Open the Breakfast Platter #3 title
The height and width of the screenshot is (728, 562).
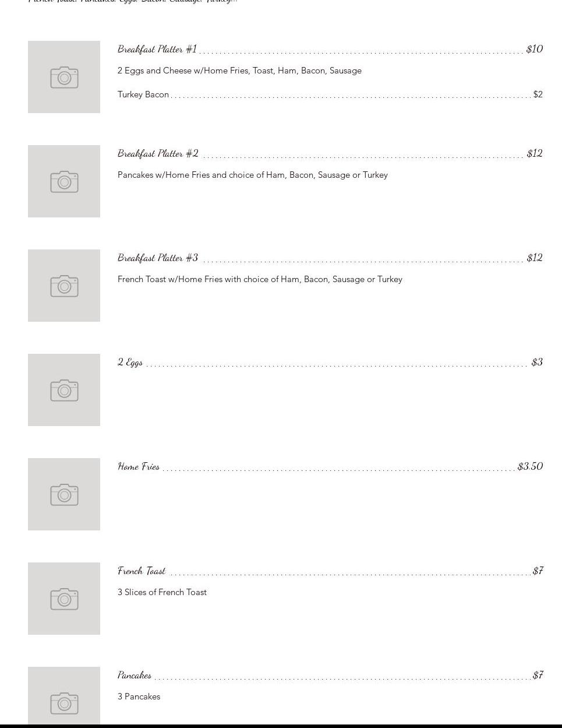point(158,258)
